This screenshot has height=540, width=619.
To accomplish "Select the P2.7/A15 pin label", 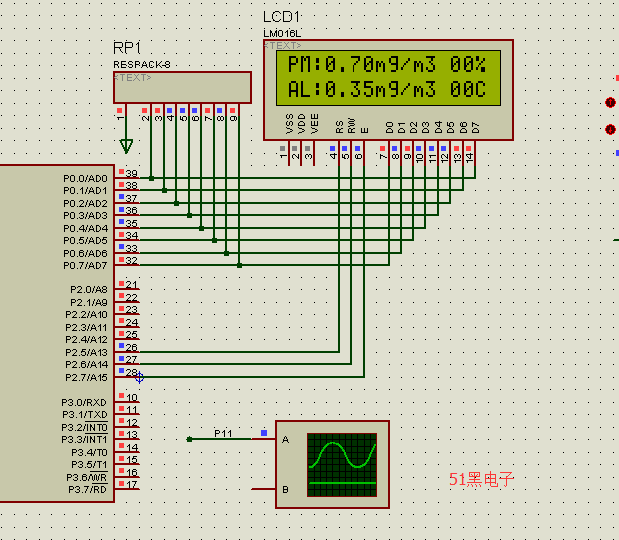I will (87, 377).
